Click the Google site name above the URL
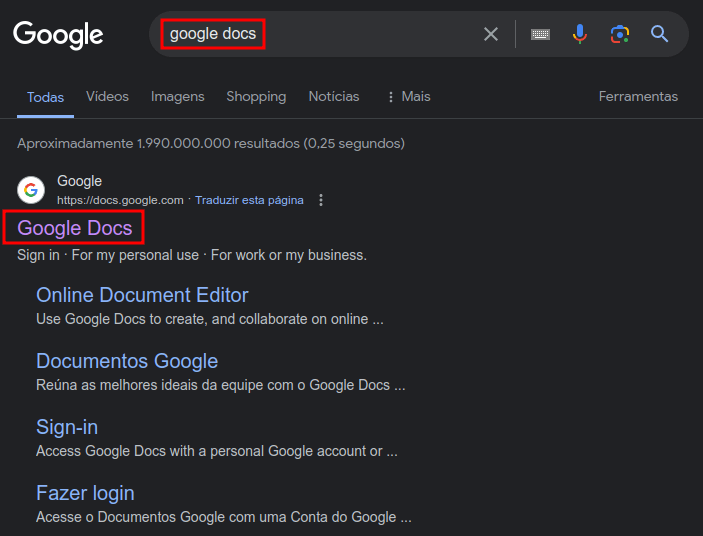Image resolution: width=703 pixels, height=536 pixels. pyautogui.click(x=79, y=181)
